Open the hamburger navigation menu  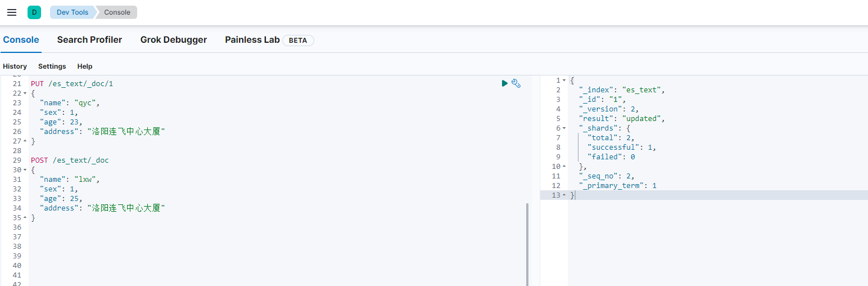click(x=12, y=12)
